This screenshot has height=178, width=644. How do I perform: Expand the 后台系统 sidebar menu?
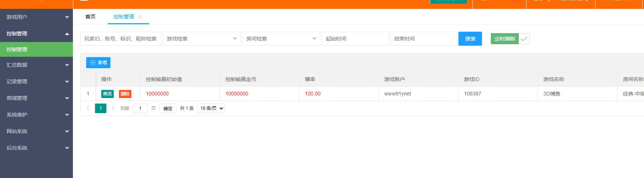(36, 148)
